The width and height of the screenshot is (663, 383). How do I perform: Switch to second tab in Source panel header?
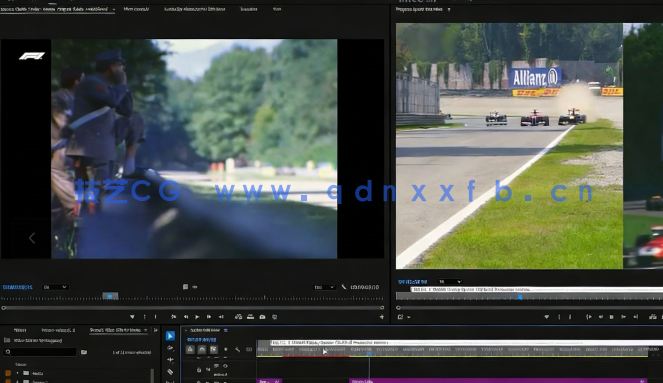click(x=136, y=9)
